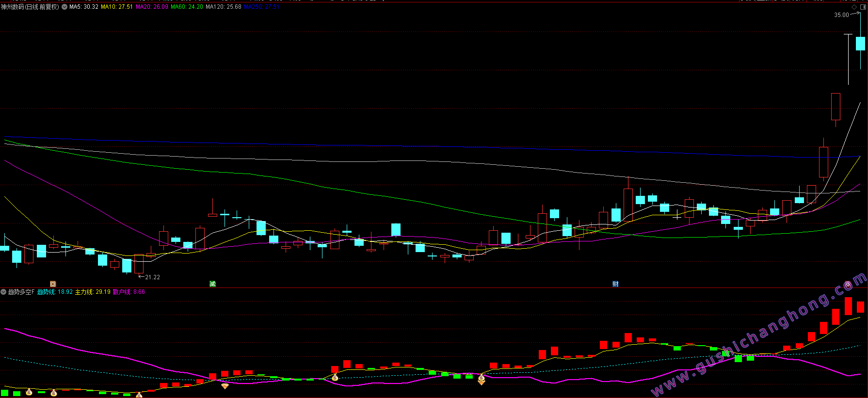
Task: Click the money bag signal near mid indicator
Action: (x=335, y=377)
